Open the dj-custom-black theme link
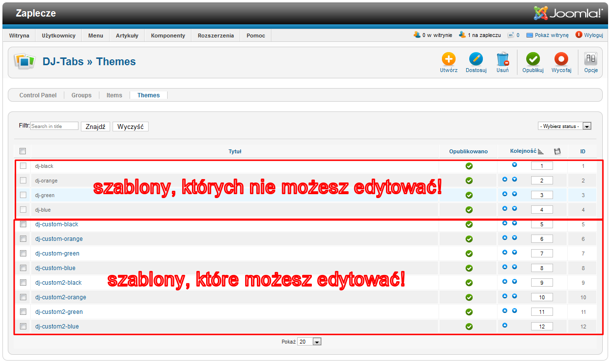Screen dimensions: 612x364 coord(57,224)
